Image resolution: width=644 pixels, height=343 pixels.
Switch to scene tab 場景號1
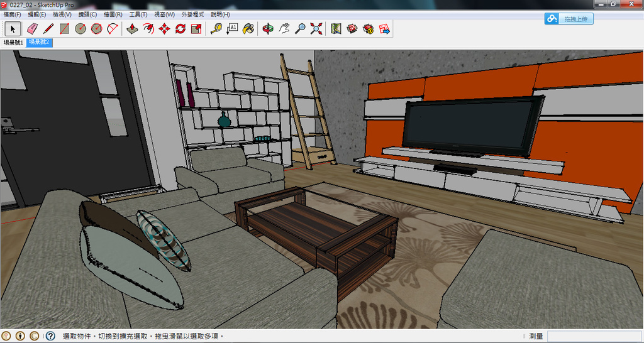[x=13, y=42]
